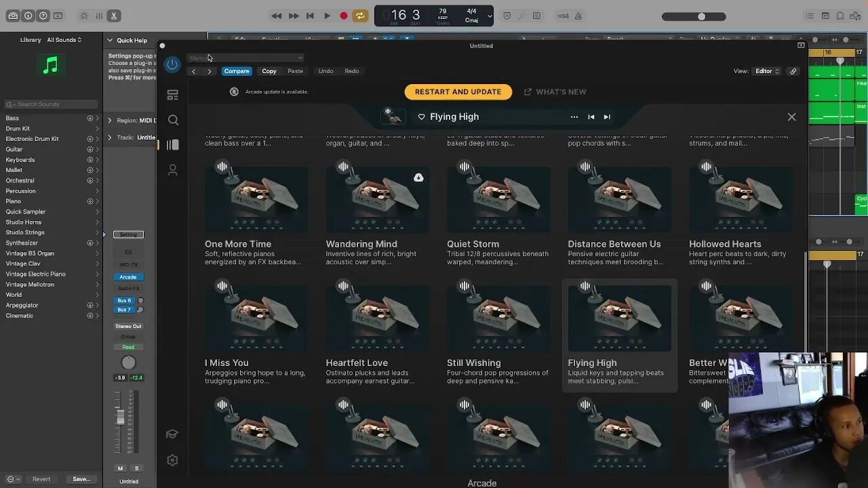Toggle the scissors Editors button
The image size is (868, 488).
(x=114, y=16)
